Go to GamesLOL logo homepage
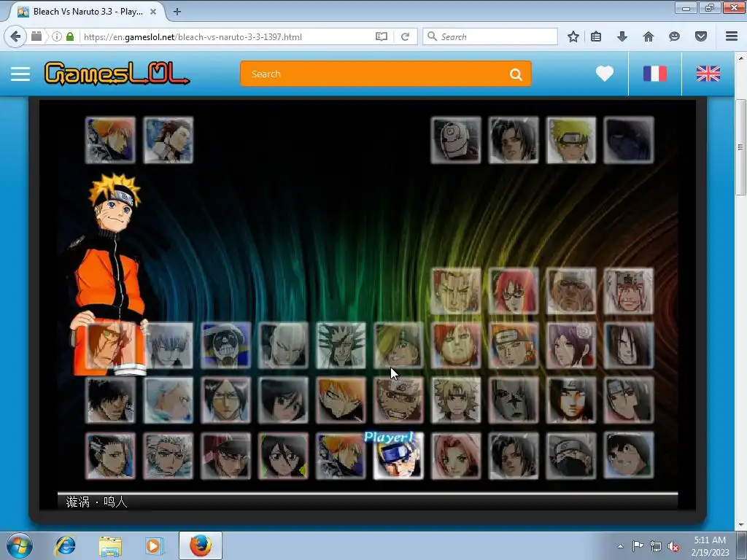This screenshot has width=747, height=560. (117, 74)
